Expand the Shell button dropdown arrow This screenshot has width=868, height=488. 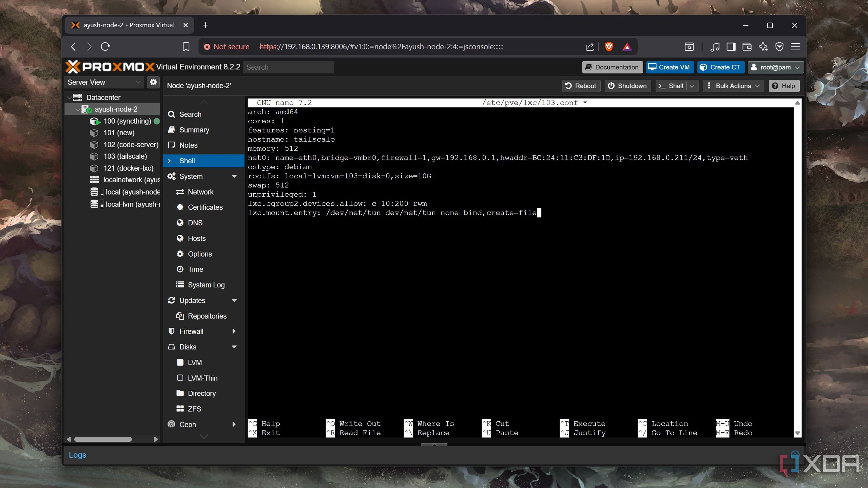click(x=692, y=86)
